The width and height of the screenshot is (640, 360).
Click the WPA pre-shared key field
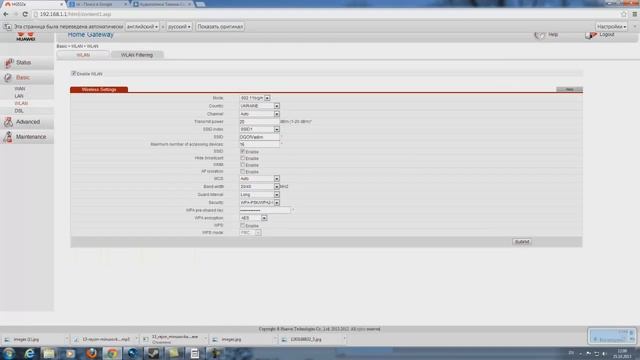point(265,210)
